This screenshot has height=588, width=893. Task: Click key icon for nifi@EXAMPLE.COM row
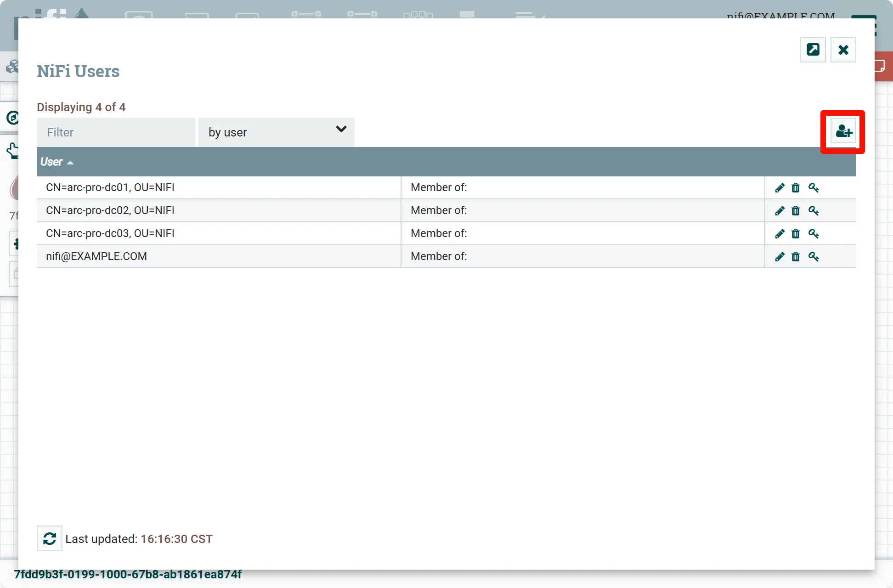click(x=814, y=257)
